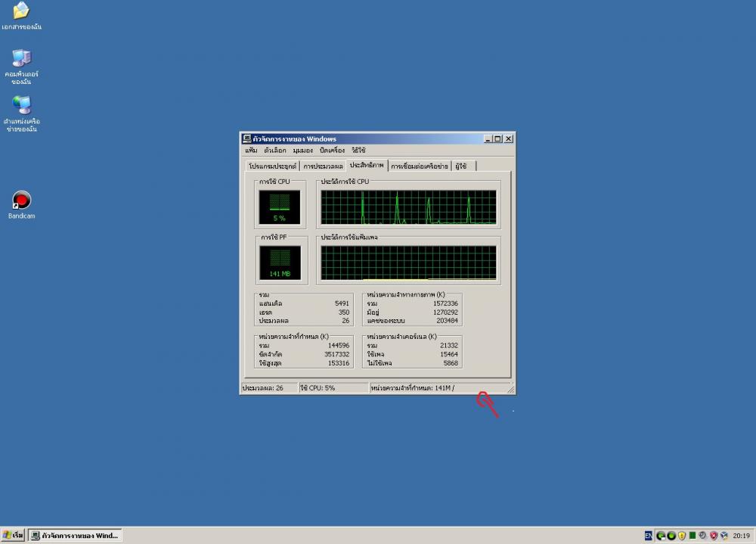The height and width of the screenshot is (544, 756).
Task: Open the วิธีใช้ help menu
Action: (x=358, y=151)
